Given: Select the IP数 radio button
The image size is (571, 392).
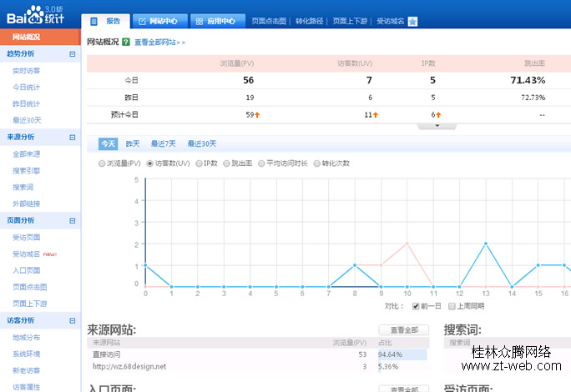Looking at the screenshot, I should 199,163.
